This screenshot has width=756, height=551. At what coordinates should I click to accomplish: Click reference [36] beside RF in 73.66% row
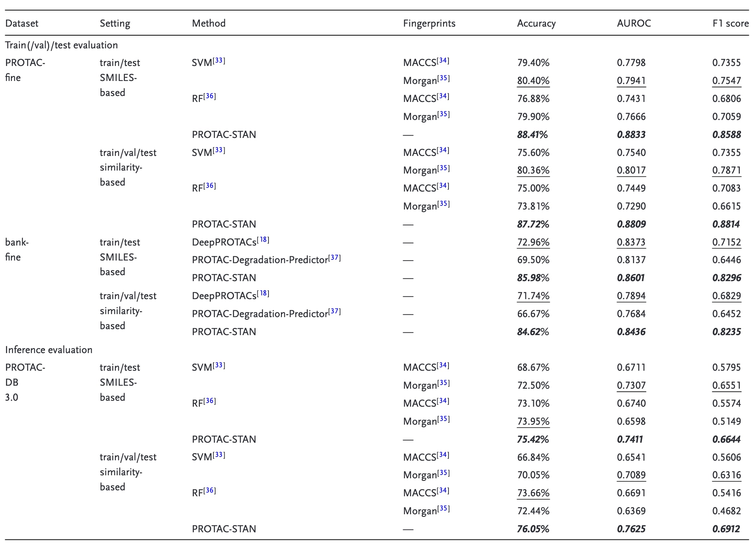210,491
